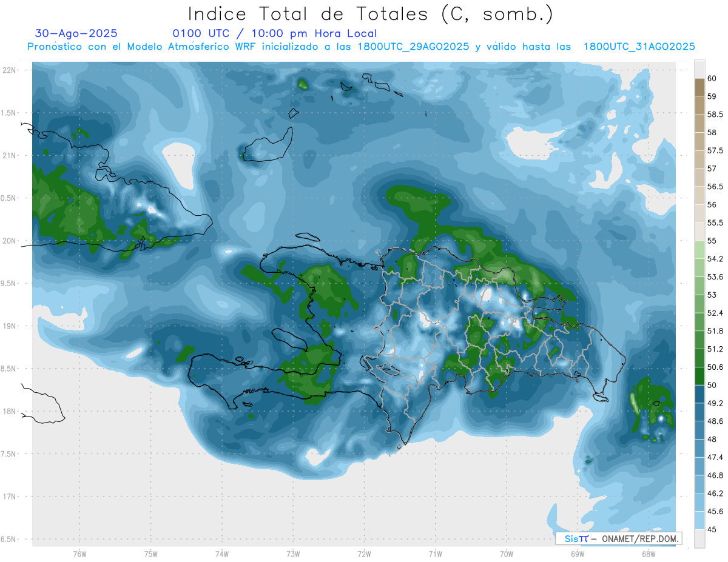
Task: Click the dark green swatch between 50 and 50.6
Action: [x=699, y=376]
